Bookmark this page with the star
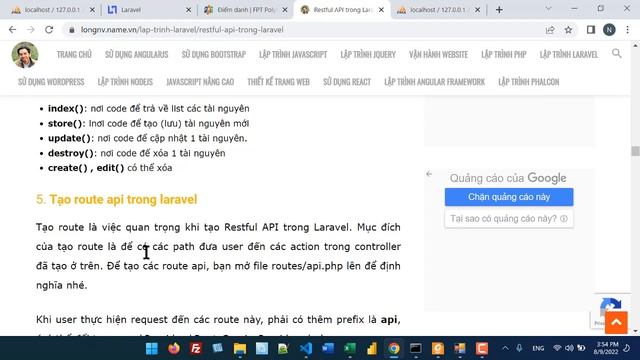This screenshot has width=640, height=360. coord(568,30)
